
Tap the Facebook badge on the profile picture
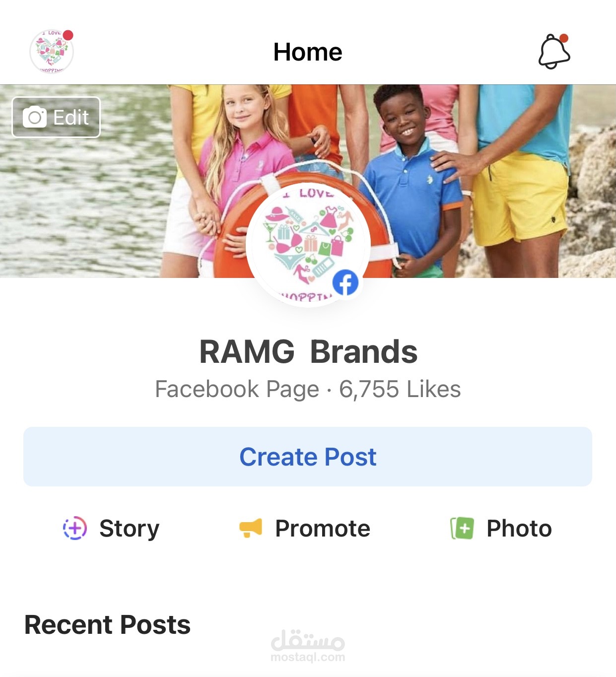[345, 283]
